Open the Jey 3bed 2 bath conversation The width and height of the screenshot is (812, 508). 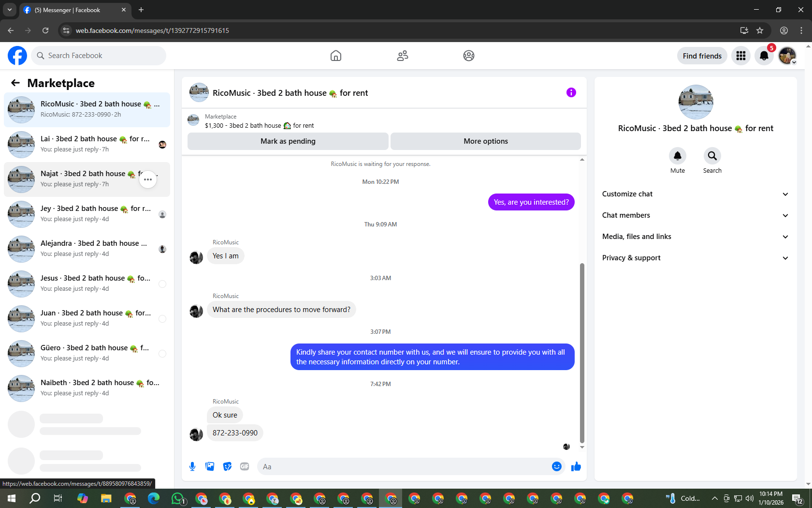coord(87,214)
